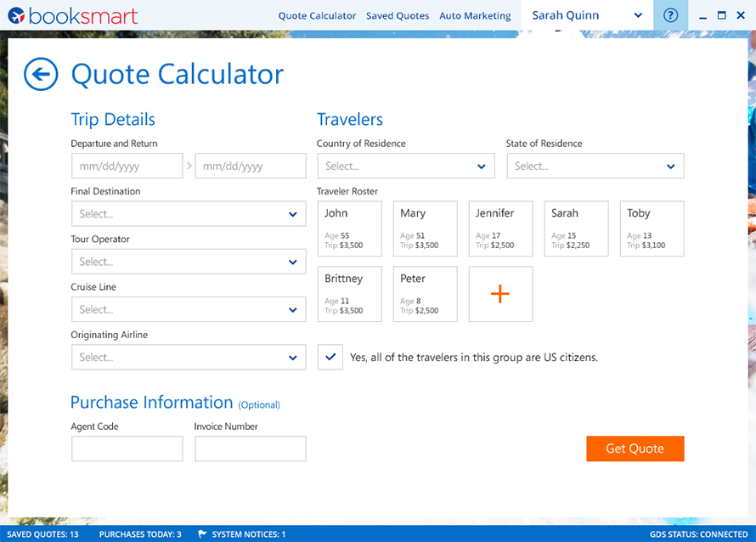
Task: Open the Originating Airline dropdown
Action: click(x=188, y=358)
